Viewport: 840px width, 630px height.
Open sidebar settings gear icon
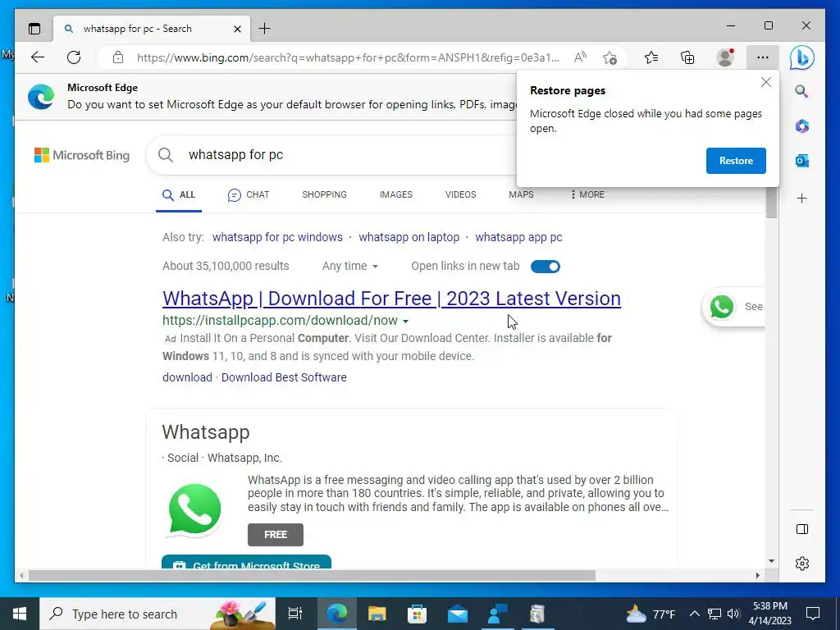pyautogui.click(x=802, y=564)
